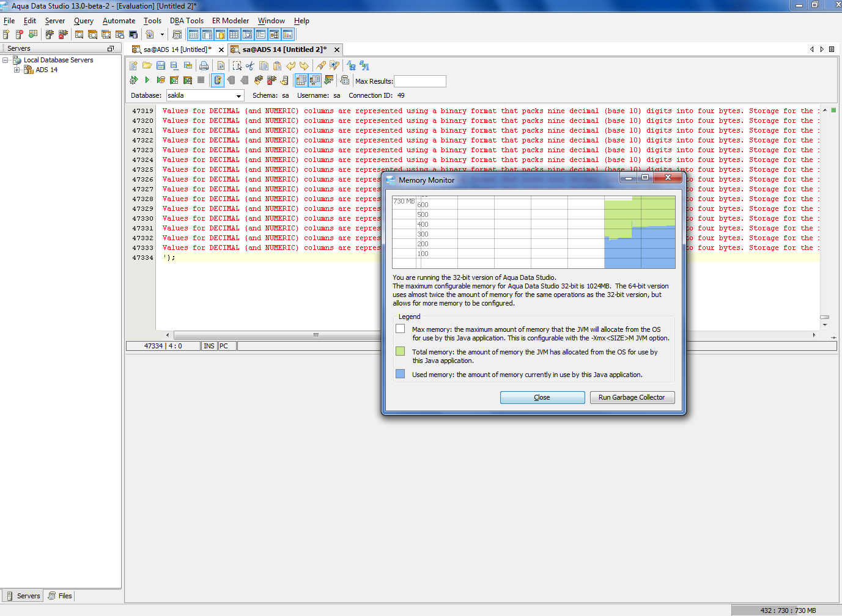Image resolution: width=842 pixels, height=616 pixels.
Task: Open the DBA Tools menu
Action: (186, 21)
